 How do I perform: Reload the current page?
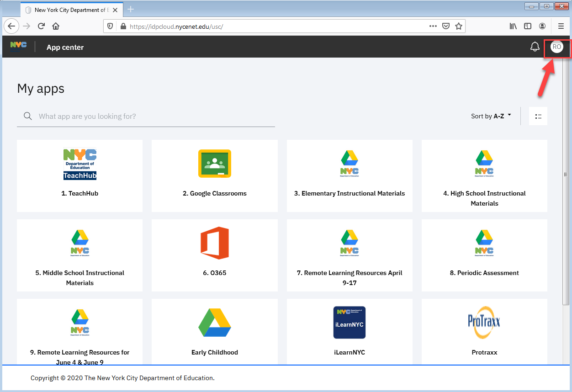point(41,26)
